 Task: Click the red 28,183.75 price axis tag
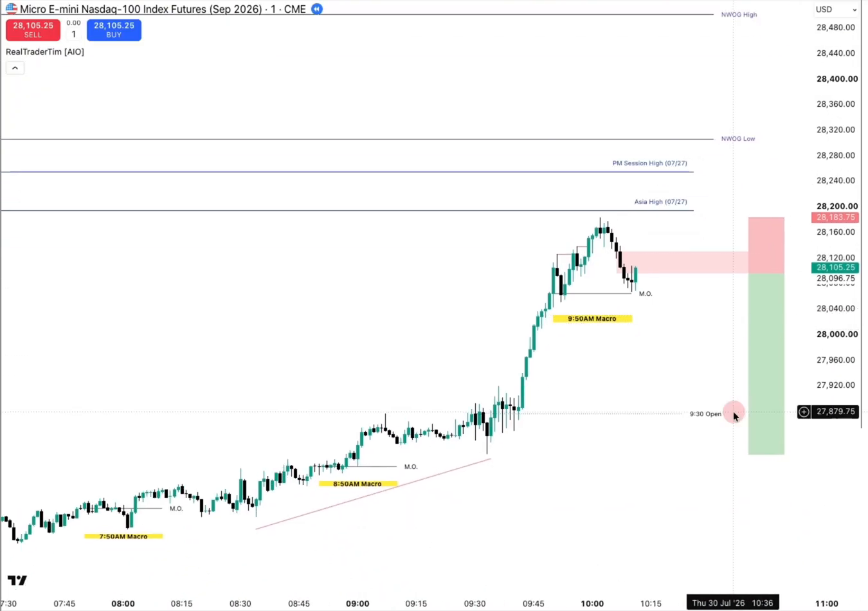pyautogui.click(x=835, y=217)
